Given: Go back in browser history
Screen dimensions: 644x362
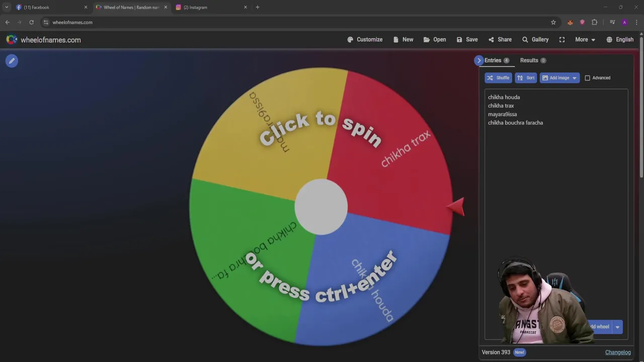Looking at the screenshot, I should pyautogui.click(x=7, y=22).
